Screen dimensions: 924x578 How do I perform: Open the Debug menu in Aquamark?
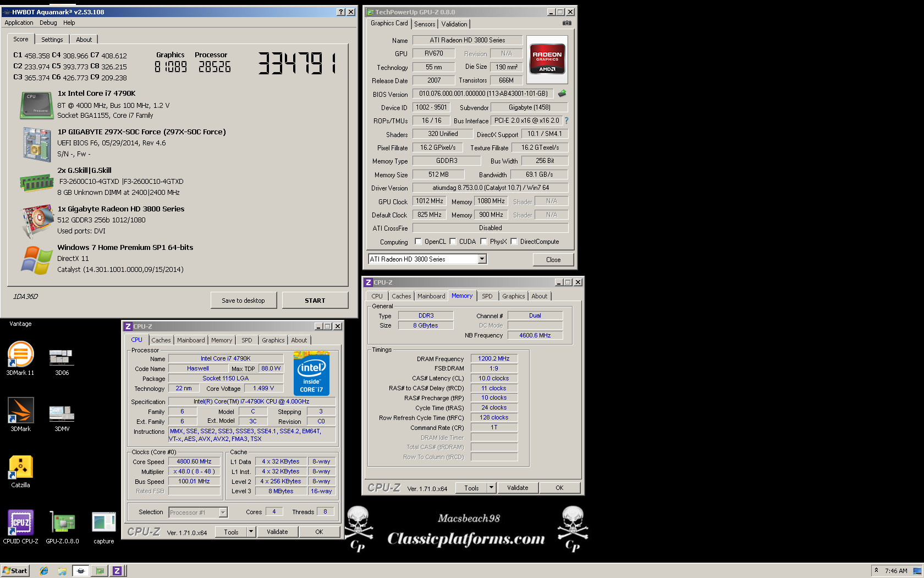pos(48,23)
